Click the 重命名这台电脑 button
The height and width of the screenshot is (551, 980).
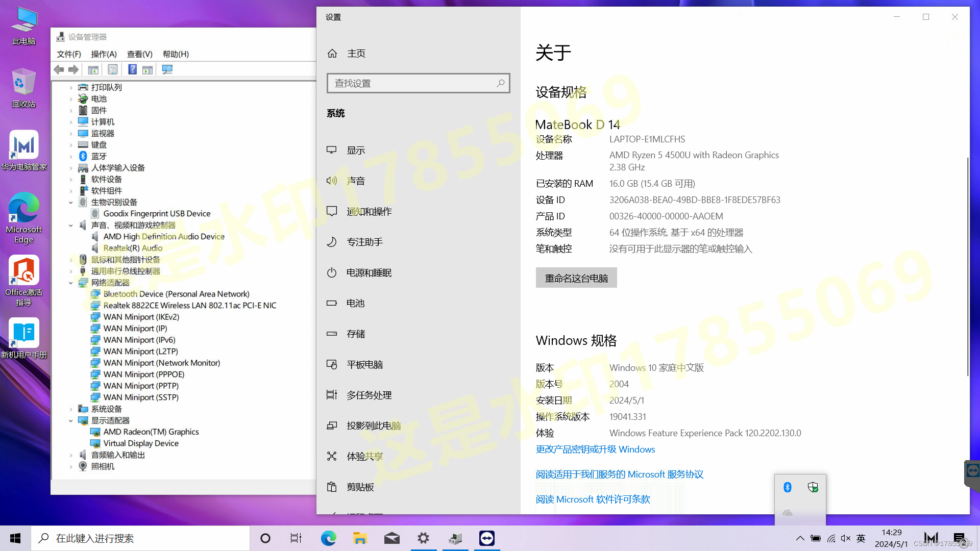(x=576, y=278)
